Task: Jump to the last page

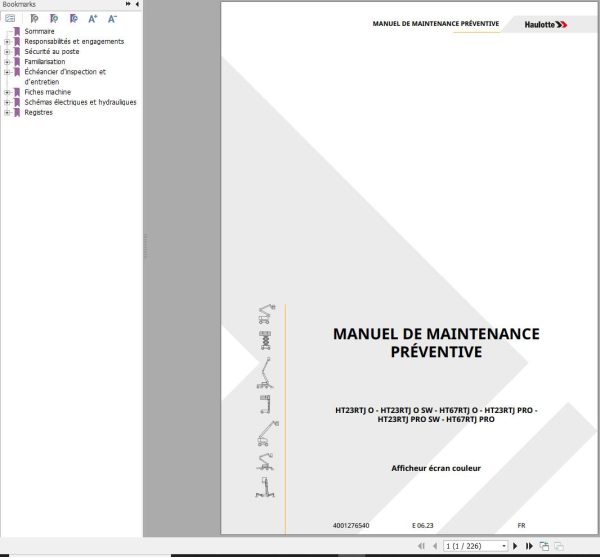Action: pos(529,546)
